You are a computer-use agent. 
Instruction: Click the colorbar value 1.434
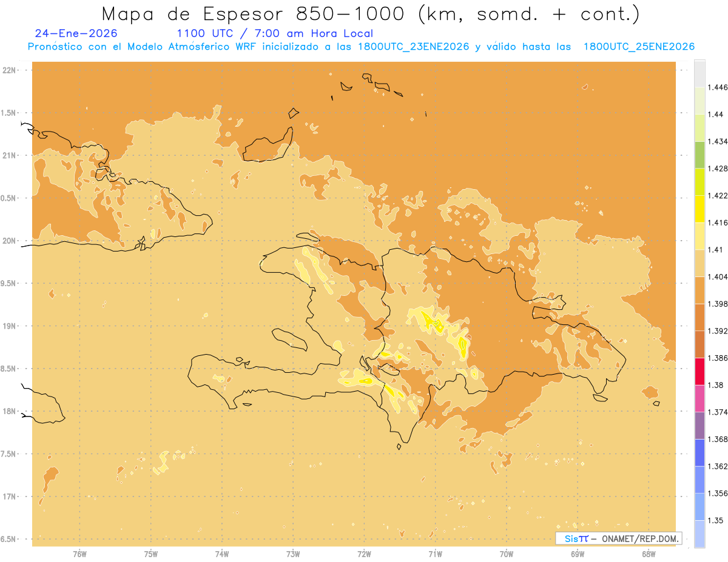point(718,141)
